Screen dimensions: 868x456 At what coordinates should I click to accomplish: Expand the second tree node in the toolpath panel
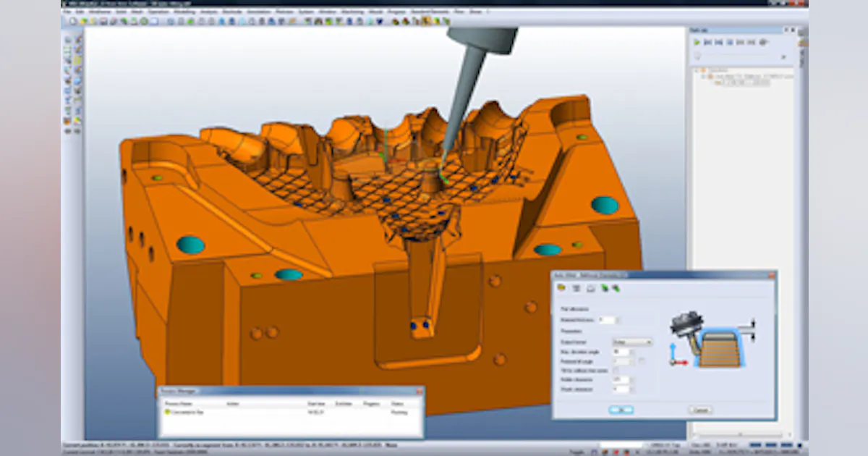(x=702, y=77)
